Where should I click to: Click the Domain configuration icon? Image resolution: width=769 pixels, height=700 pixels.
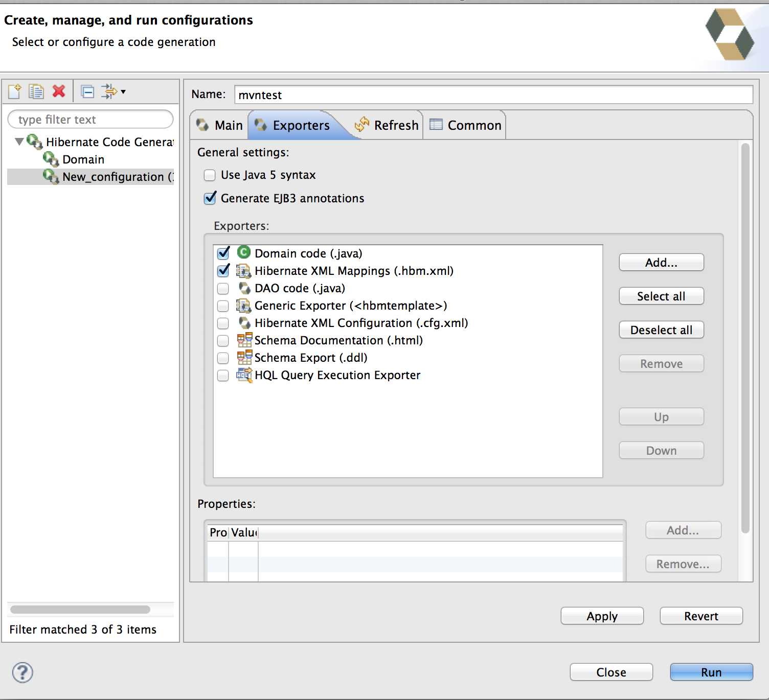[x=51, y=159]
